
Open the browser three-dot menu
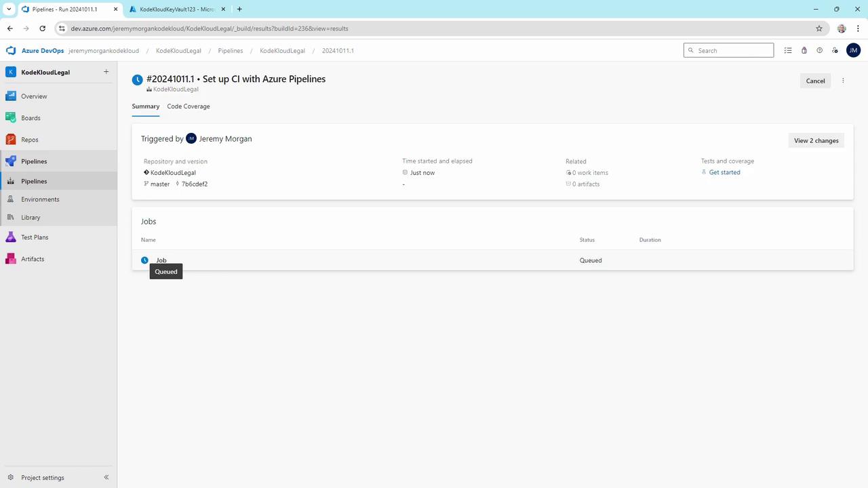point(858,28)
